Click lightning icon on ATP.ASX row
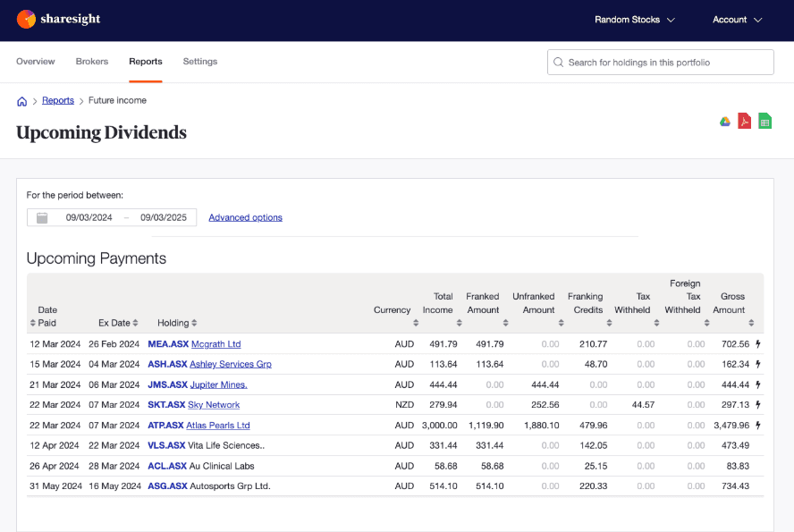Viewport: 794px width, 532px height. click(758, 426)
